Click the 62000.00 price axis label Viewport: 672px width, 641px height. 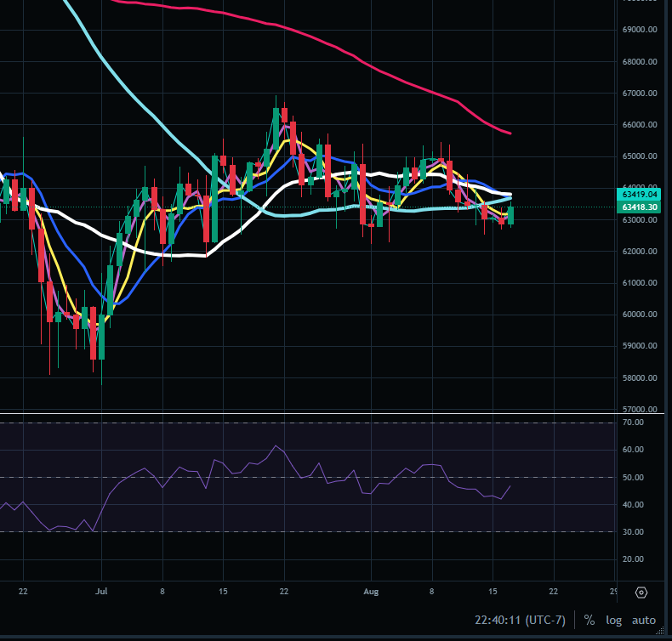pos(640,252)
